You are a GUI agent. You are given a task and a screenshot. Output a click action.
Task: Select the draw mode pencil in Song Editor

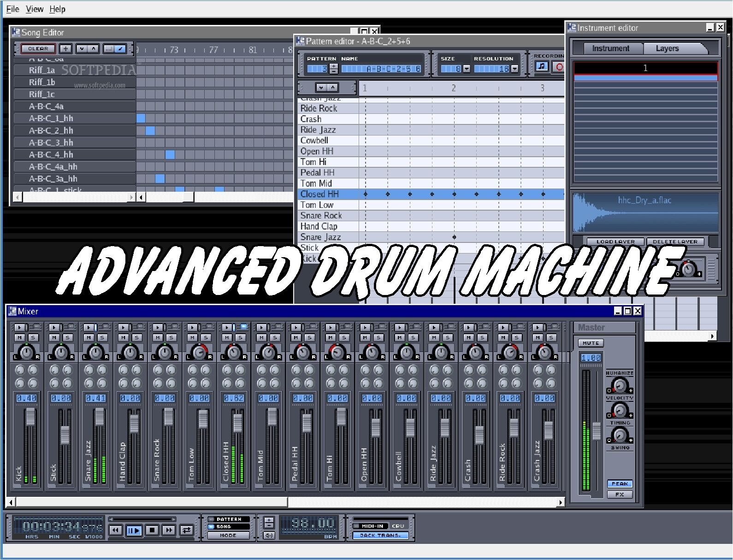click(120, 48)
